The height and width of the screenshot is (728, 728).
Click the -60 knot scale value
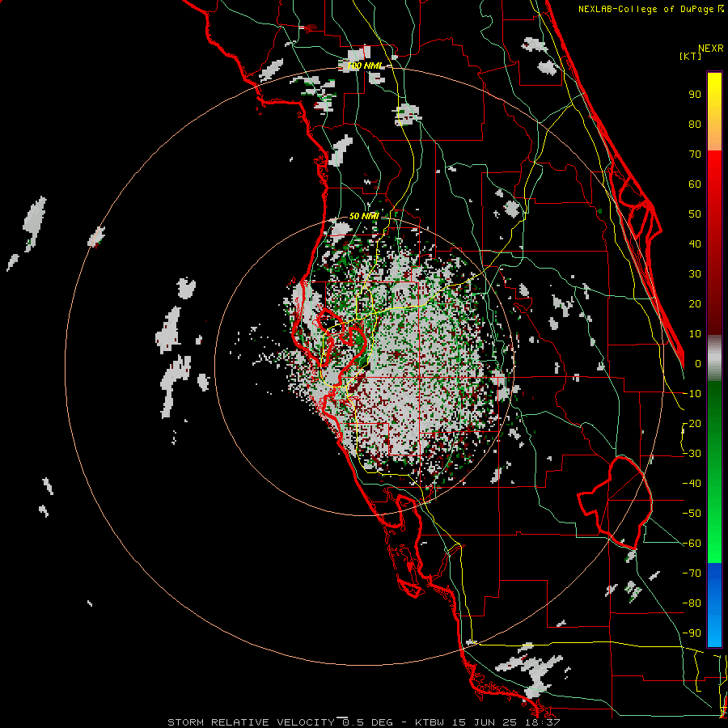(x=692, y=544)
